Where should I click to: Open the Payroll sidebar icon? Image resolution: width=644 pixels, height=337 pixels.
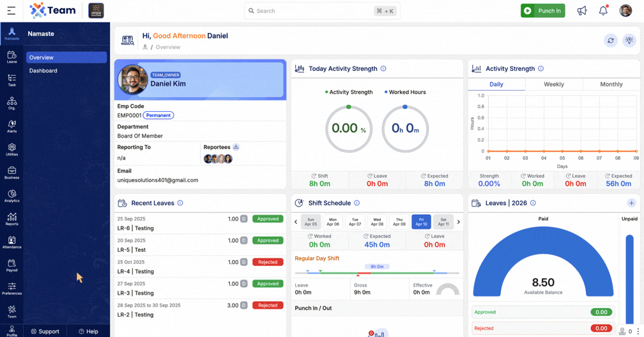click(11, 265)
